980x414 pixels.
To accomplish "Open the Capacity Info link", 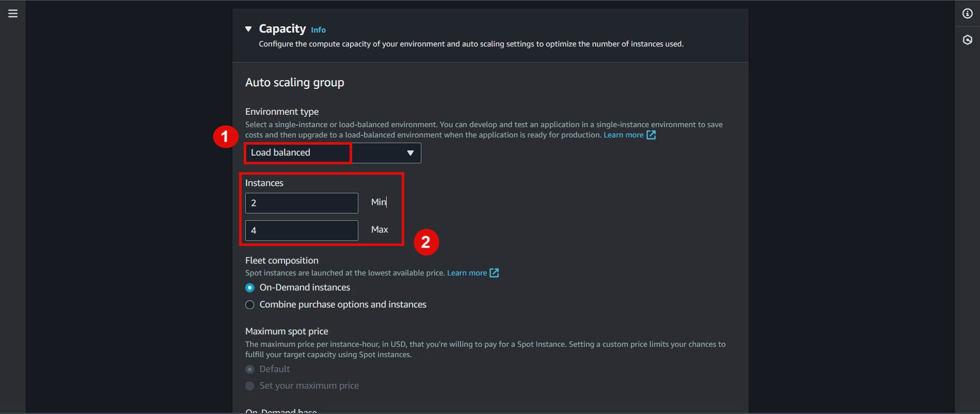I will pyautogui.click(x=318, y=30).
